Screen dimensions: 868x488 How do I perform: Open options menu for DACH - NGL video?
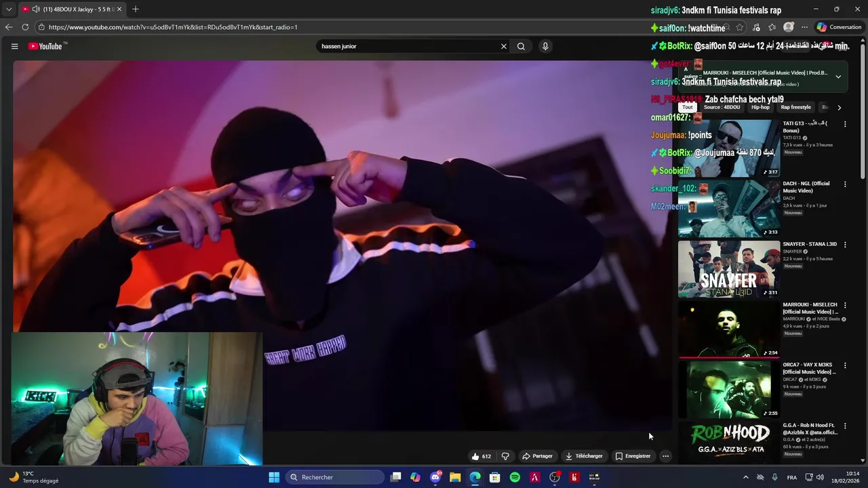845,184
